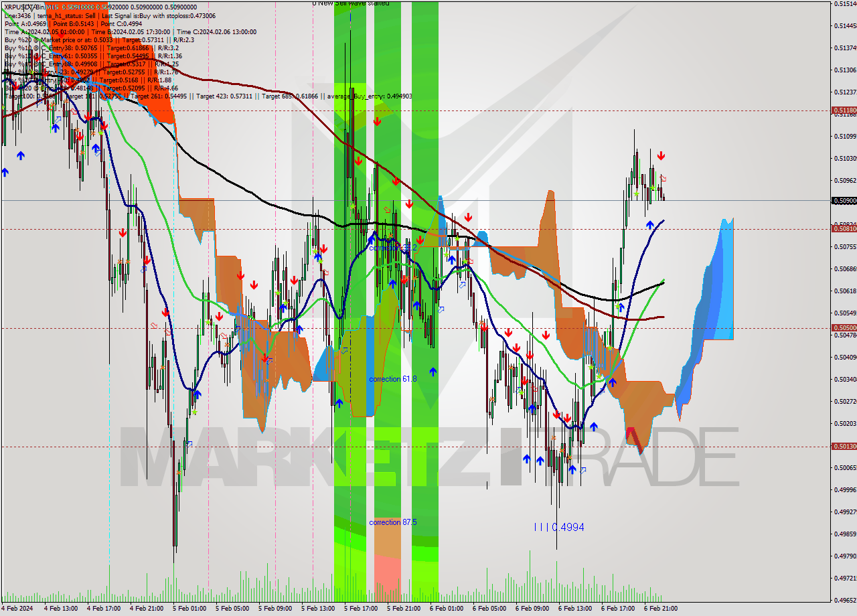Click the 0.51444 price axis label

845,25
